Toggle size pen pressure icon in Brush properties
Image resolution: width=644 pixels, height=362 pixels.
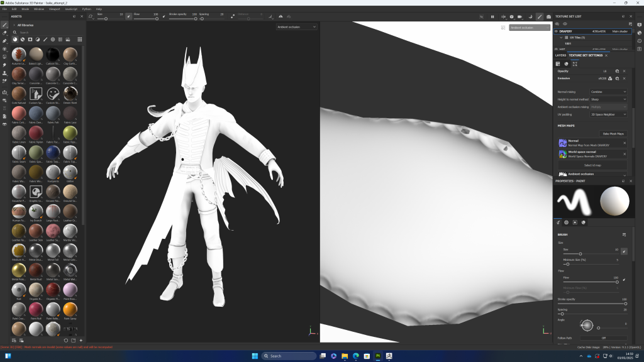(x=624, y=251)
